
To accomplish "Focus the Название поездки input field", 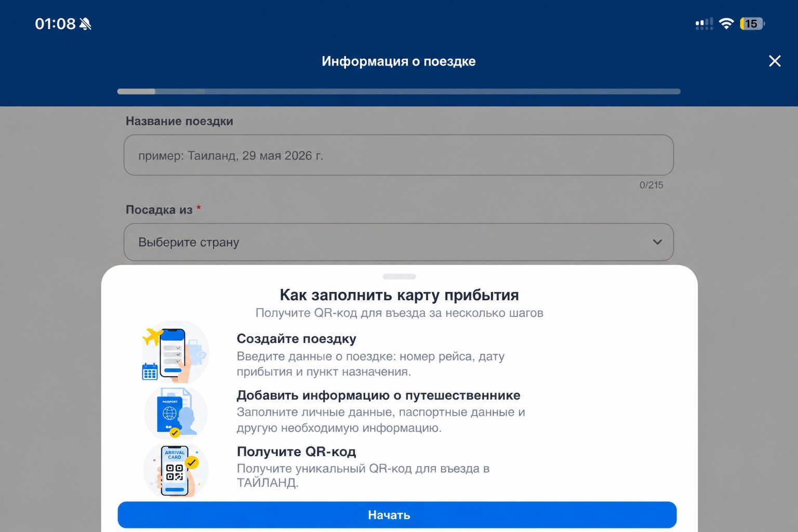I will pyautogui.click(x=398, y=155).
